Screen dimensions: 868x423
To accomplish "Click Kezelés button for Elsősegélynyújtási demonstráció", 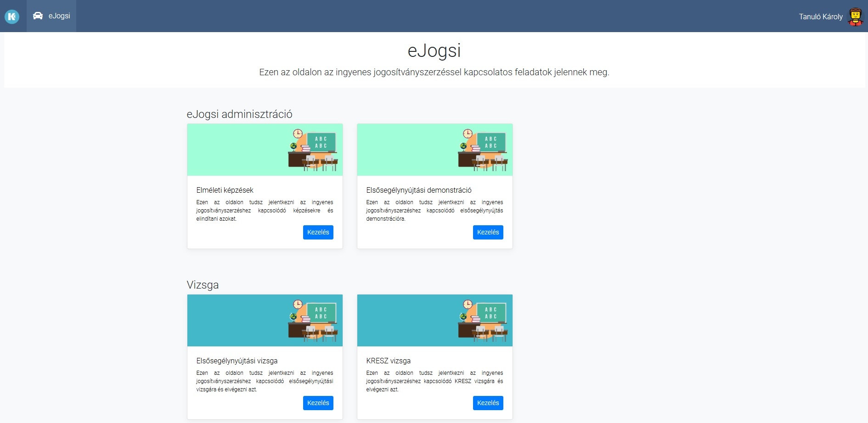I will 488,232.
